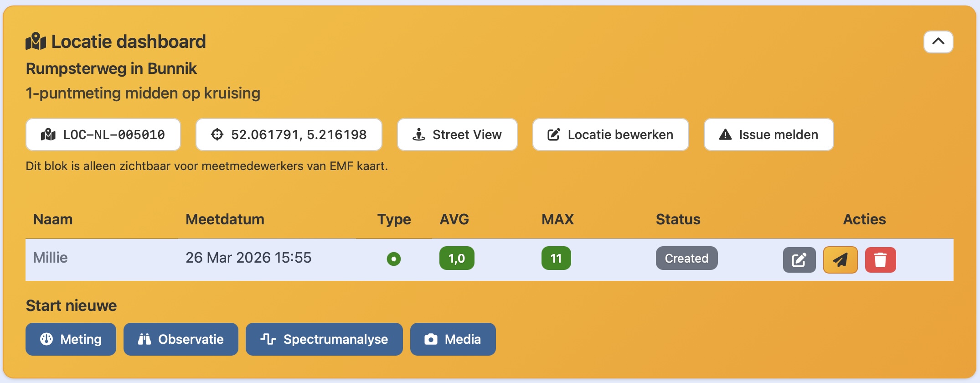Click the MAX badge 11
Image resolution: width=980 pixels, height=383 pixels.
[x=556, y=259]
